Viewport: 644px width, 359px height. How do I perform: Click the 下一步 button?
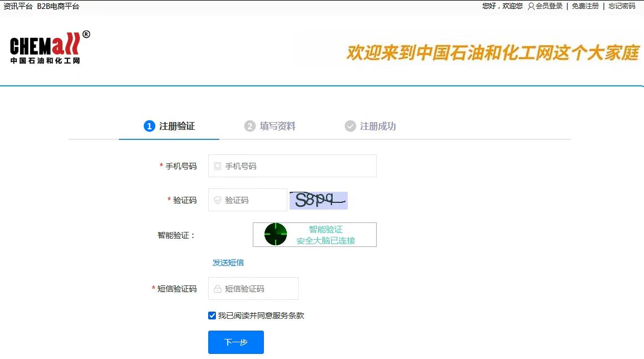tap(236, 342)
